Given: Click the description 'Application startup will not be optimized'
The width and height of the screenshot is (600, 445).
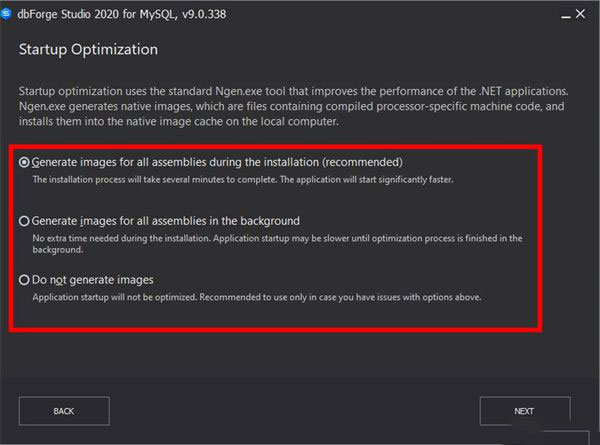Looking at the screenshot, I should 257,297.
